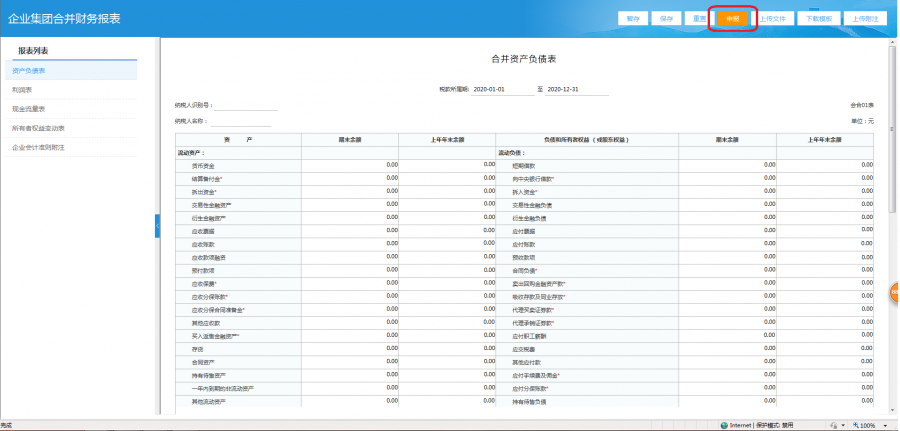Click 拆出资金 上年年末余额 cell
Viewport: 900px width, 431px height.
(x=447, y=192)
